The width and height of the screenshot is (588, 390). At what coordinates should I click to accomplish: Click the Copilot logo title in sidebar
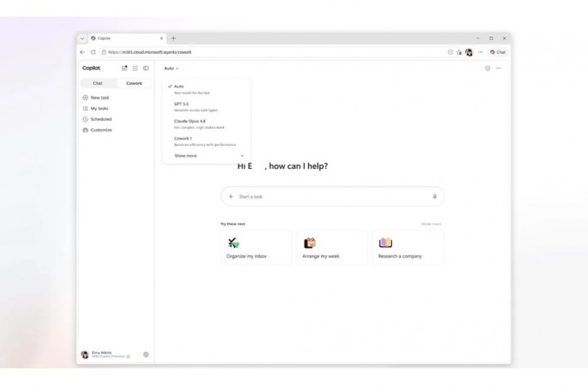pyautogui.click(x=91, y=69)
